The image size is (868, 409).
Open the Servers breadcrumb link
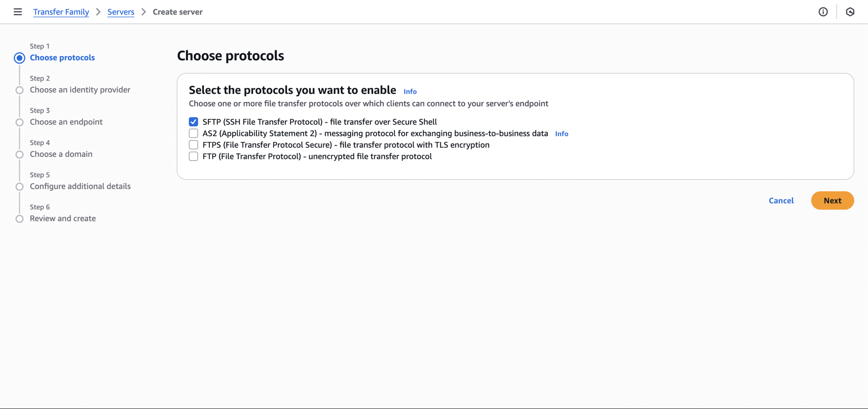[121, 12]
